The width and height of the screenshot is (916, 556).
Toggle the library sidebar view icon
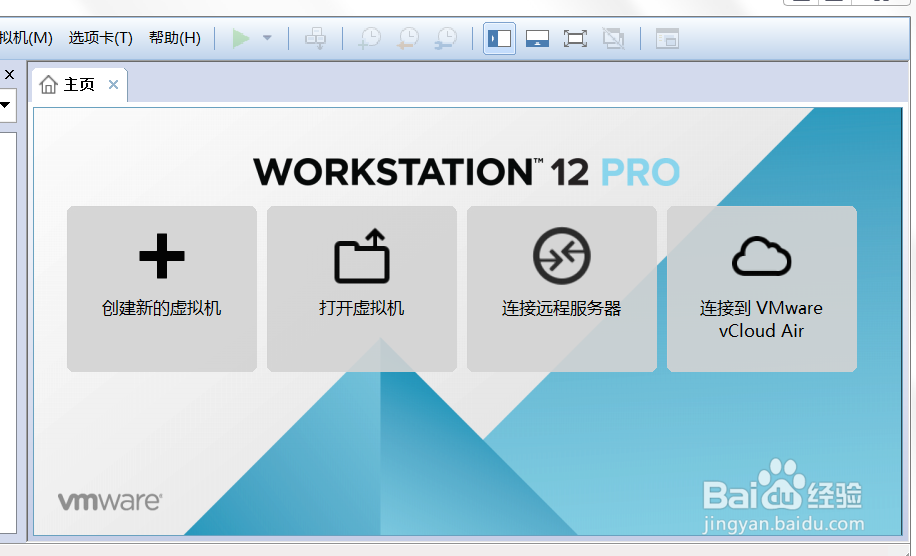pos(499,39)
